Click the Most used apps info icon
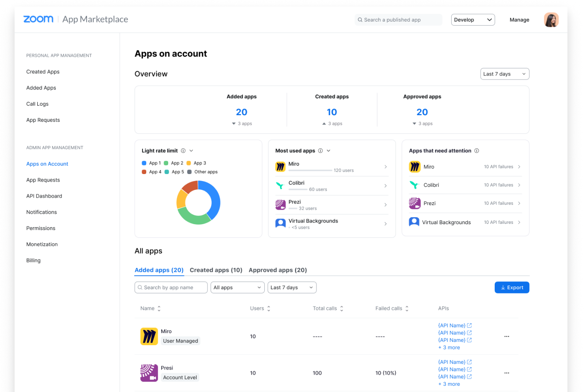This screenshot has width=585, height=392. (320, 151)
